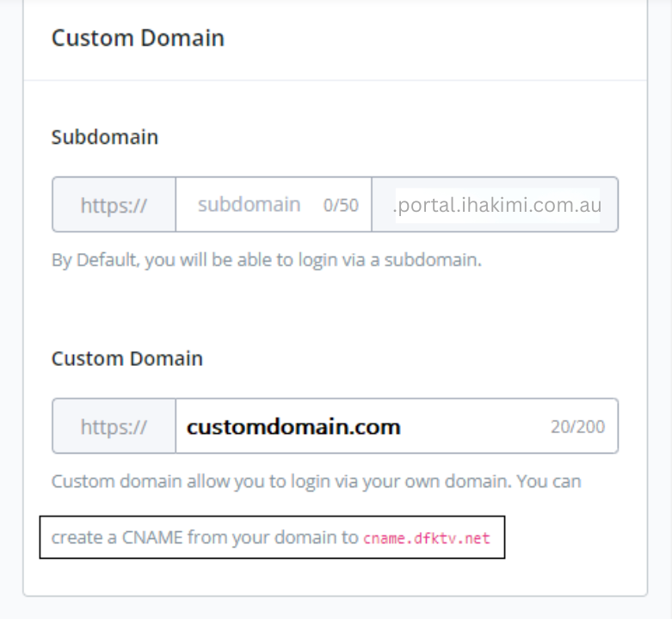672x619 pixels.
Task: Focus the customdomain.com input field
Action: click(x=361, y=426)
